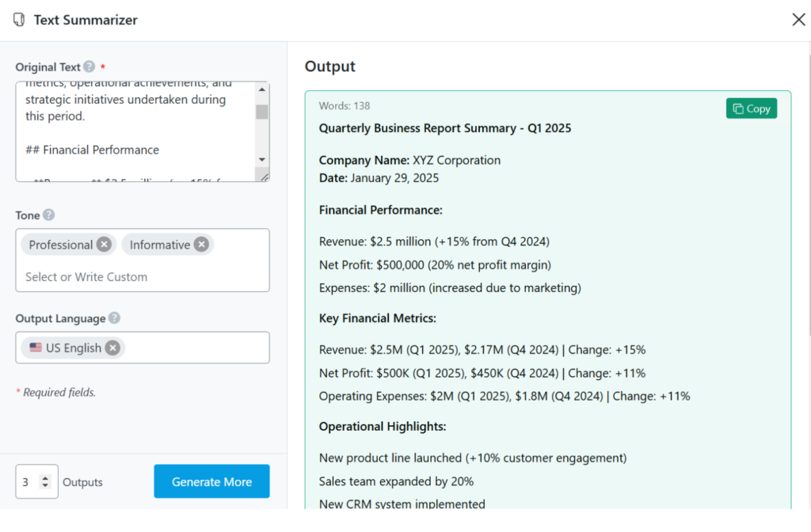Click help icon beside Tone label
The width and height of the screenshot is (811, 532).
click(49, 215)
